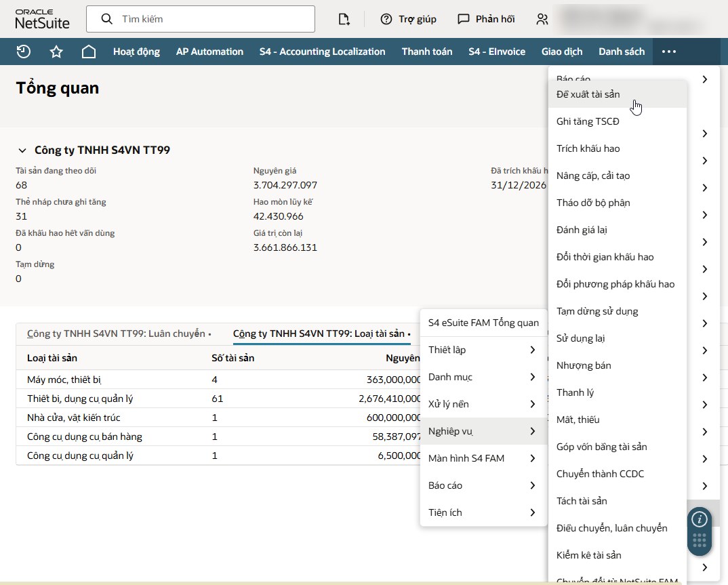Click the Công cụ dụng cụ bán hàng row
The height and width of the screenshot is (585, 728).
pos(218,437)
